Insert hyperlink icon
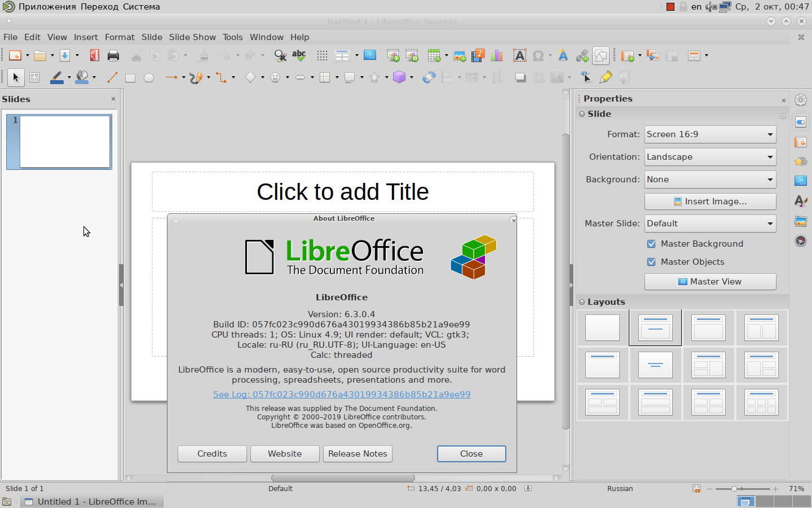Screen dimensions: 812x508 pos(582,55)
